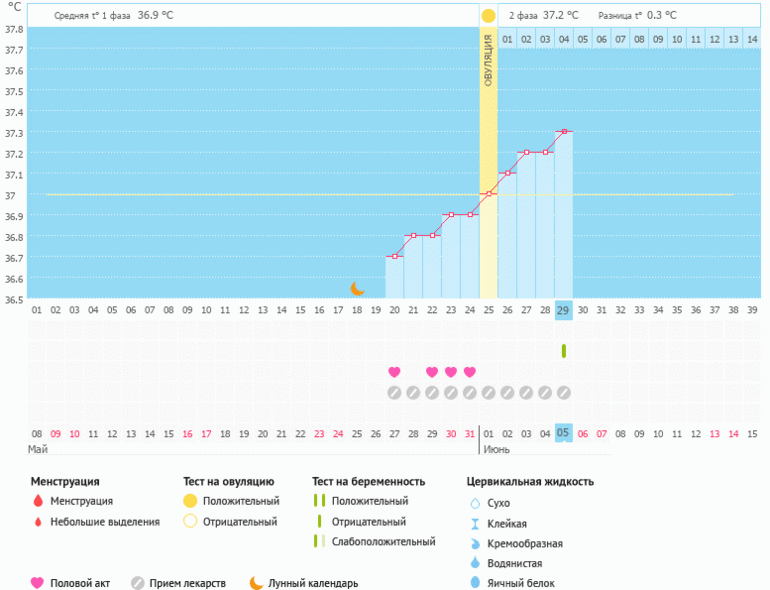The height and width of the screenshot is (590, 770).
Task: Select highlighted cycle day 29 on the axis
Action: [564, 310]
